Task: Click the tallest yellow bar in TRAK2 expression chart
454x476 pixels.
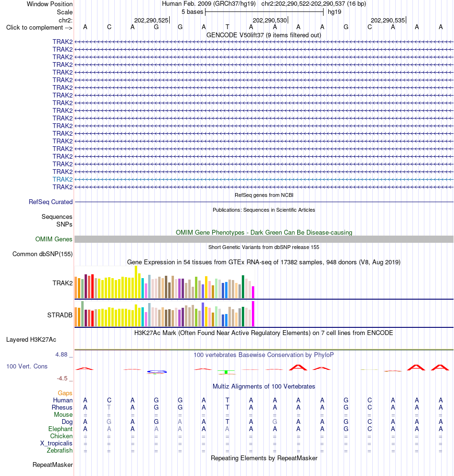Action: (136, 282)
